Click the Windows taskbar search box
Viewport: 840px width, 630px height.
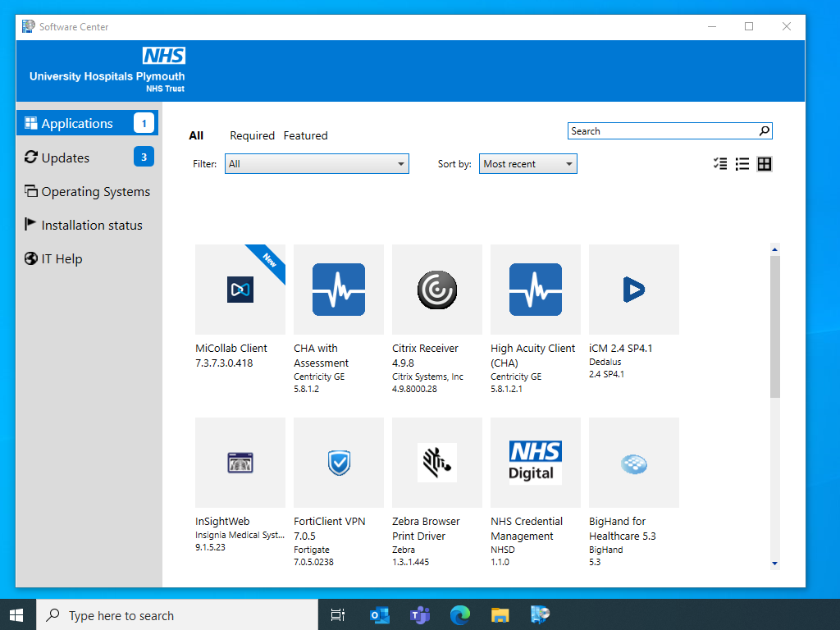click(177, 615)
